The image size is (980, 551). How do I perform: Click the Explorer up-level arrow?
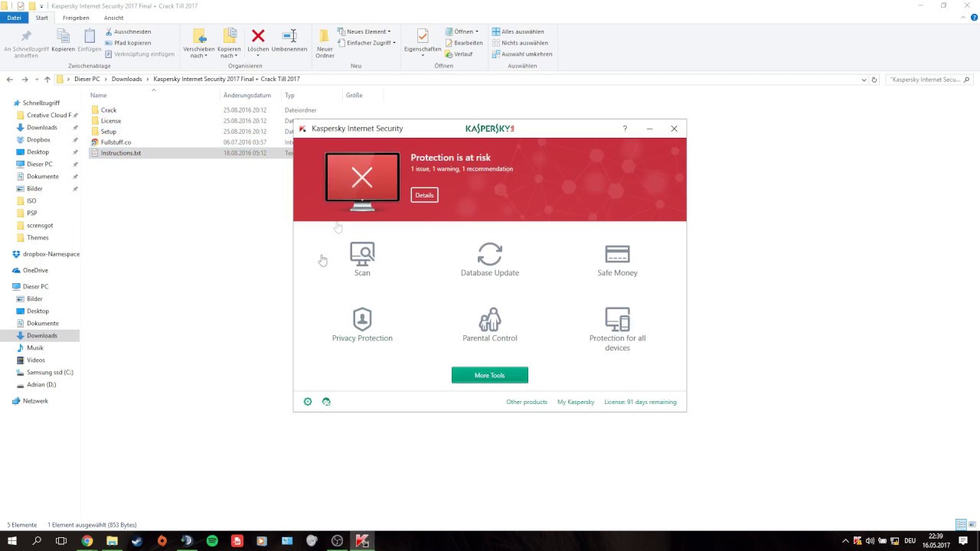[47, 80]
